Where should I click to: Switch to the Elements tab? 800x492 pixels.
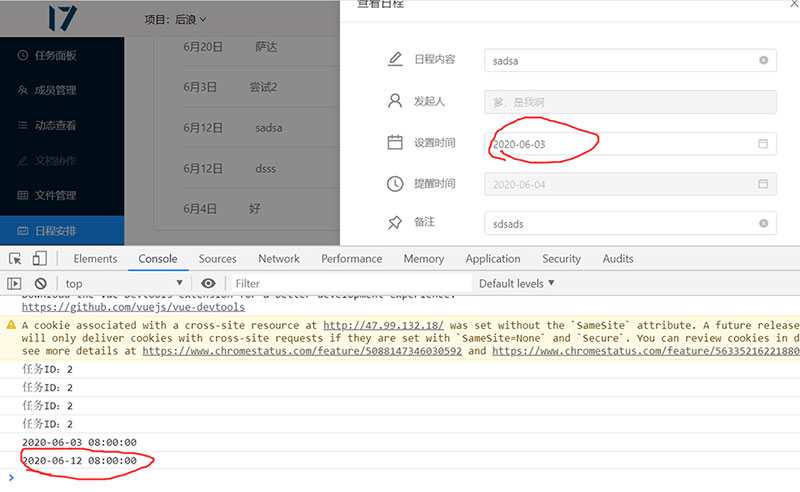pos(95,259)
